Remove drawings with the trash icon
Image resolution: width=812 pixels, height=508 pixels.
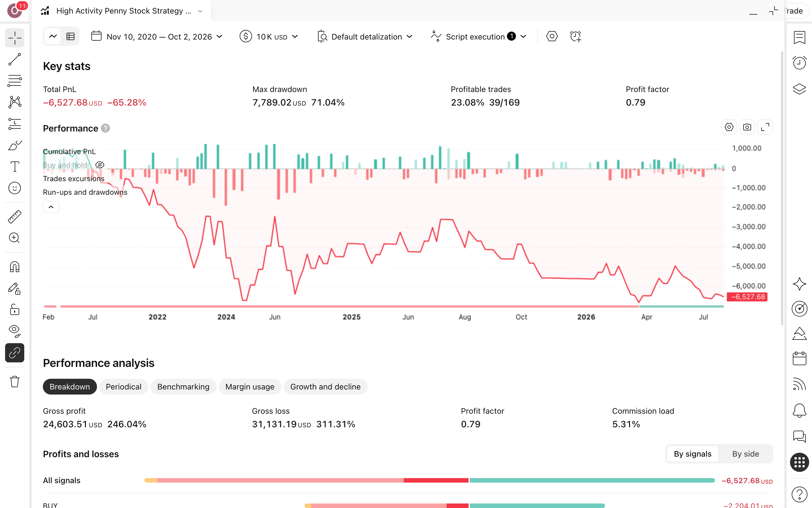(x=15, y=382)
